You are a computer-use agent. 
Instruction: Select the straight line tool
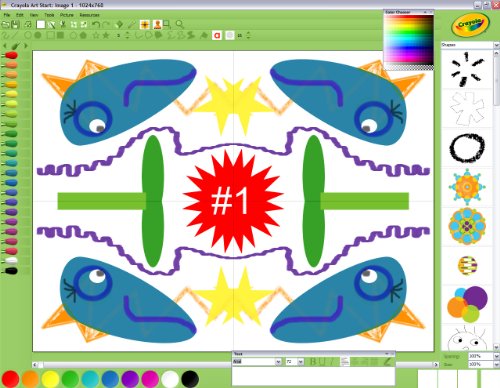point(15,35)
